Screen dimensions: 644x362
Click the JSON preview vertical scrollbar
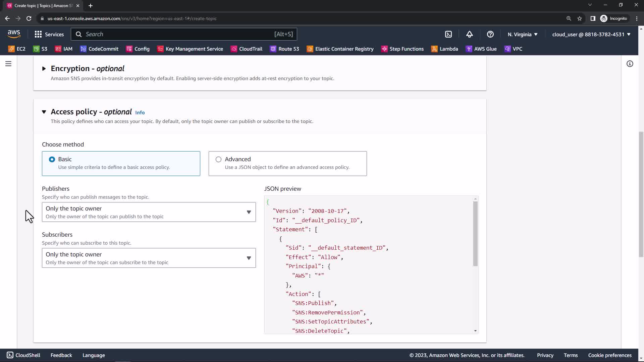[475, 234]
